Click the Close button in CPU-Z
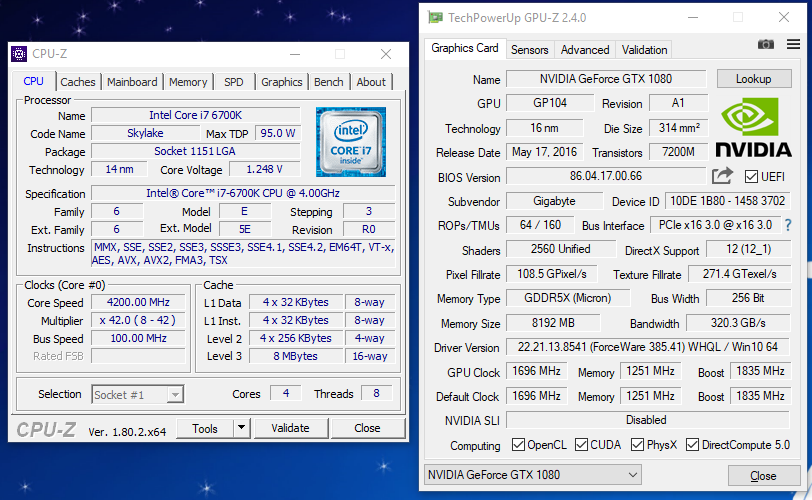 (367, 428)
